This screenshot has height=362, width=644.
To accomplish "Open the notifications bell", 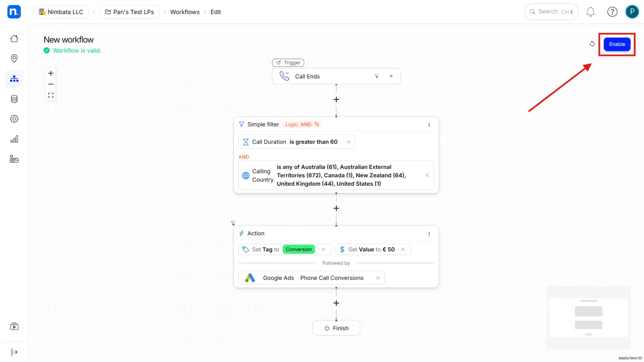I will (590, 12).
